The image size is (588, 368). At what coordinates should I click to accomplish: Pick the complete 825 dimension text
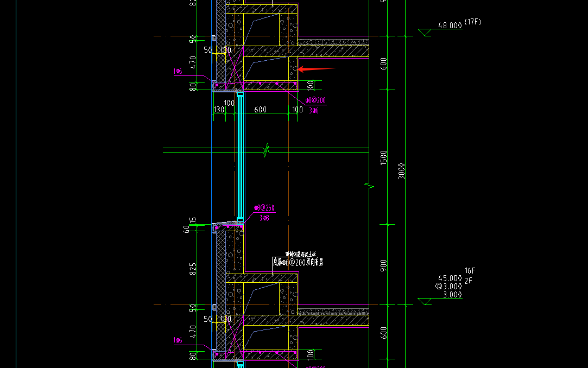193,269
